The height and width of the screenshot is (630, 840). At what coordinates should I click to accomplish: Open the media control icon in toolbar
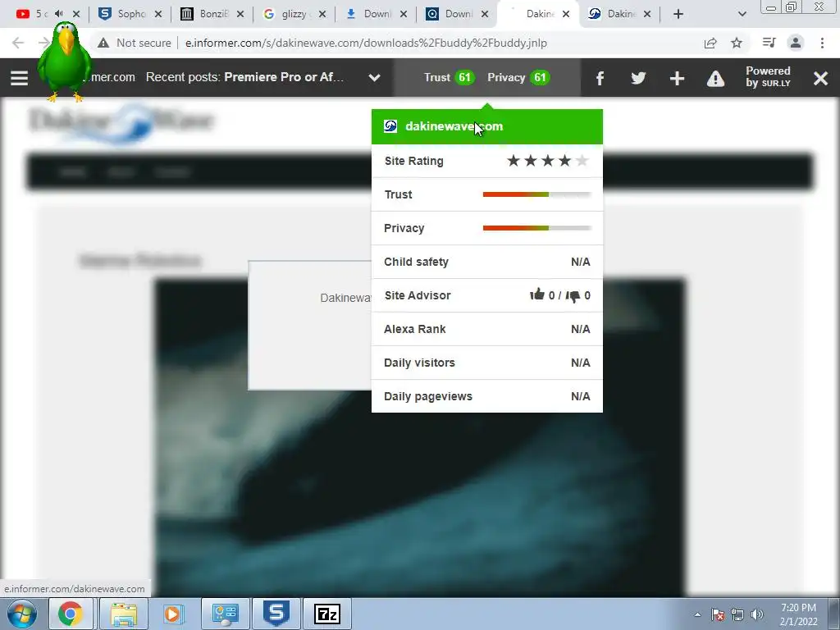[769, 43]
